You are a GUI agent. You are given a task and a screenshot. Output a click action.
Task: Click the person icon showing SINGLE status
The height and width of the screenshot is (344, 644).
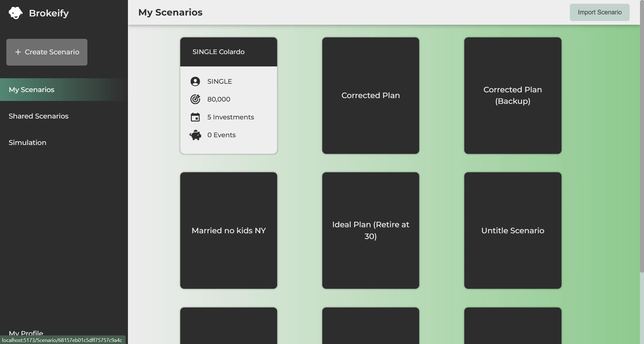pos(195,81)
